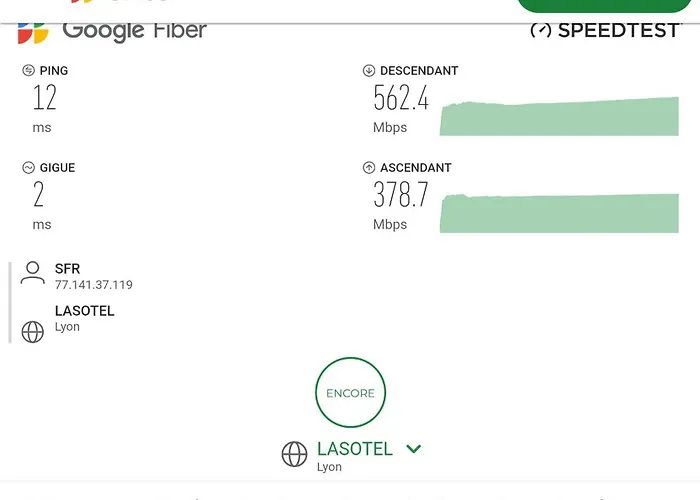This screenshot has height=500, width=700.
Task: Click the 562.4 Mbps download result
Action: (400, 98)
